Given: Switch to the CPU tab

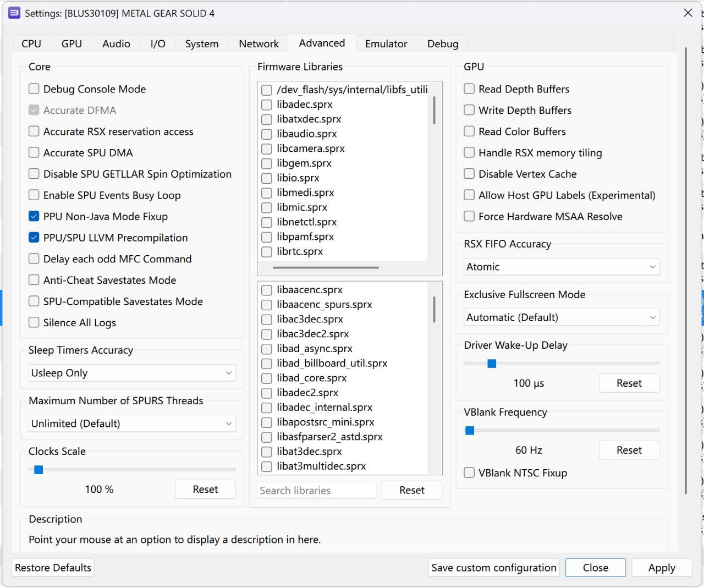Looking at the screenshot, I should (31, 44).
